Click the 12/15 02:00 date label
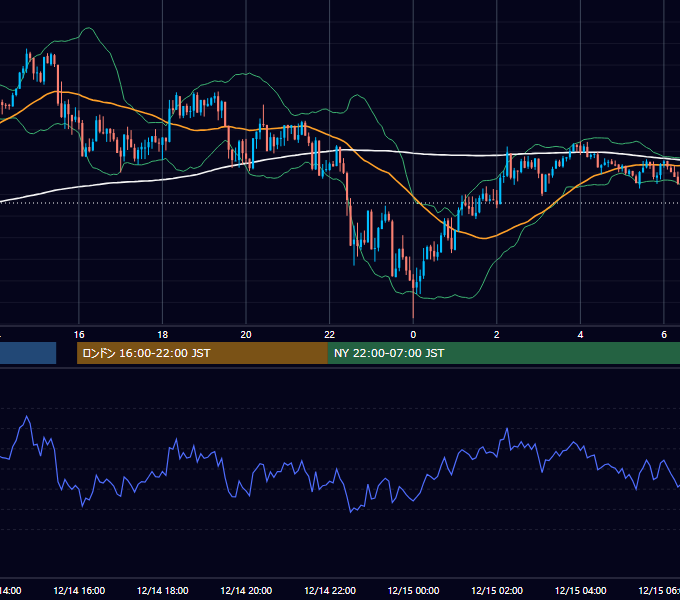Screen dimensions: 680x600 click(497, 590)
